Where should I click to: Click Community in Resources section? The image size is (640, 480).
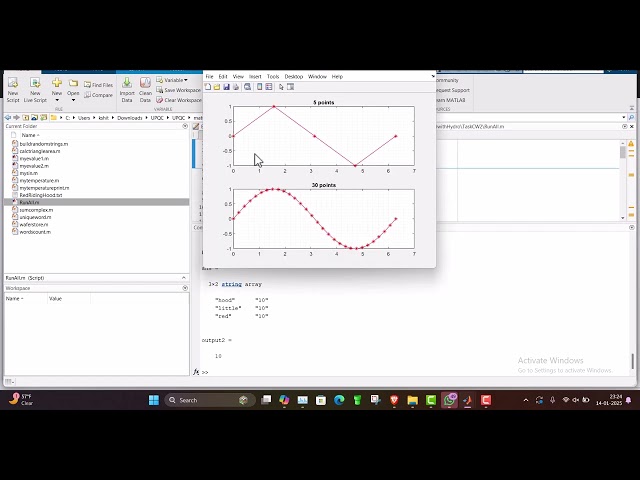[448, 80]
